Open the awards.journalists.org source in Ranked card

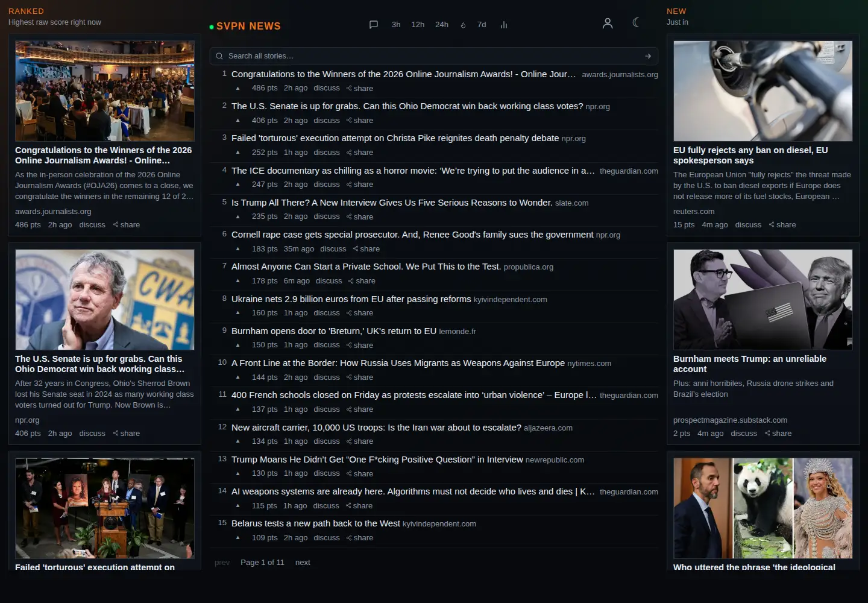point(53,212)
